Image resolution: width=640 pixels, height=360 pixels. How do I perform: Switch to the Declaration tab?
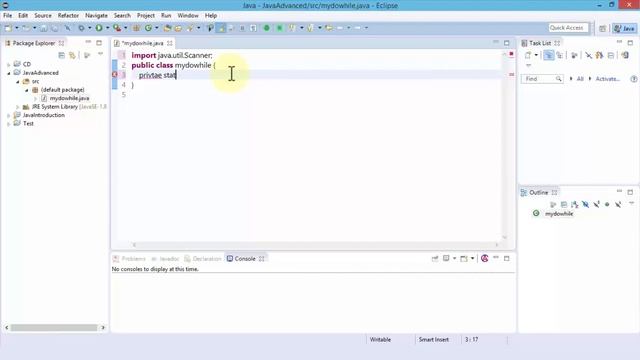[x=203, y=259]
